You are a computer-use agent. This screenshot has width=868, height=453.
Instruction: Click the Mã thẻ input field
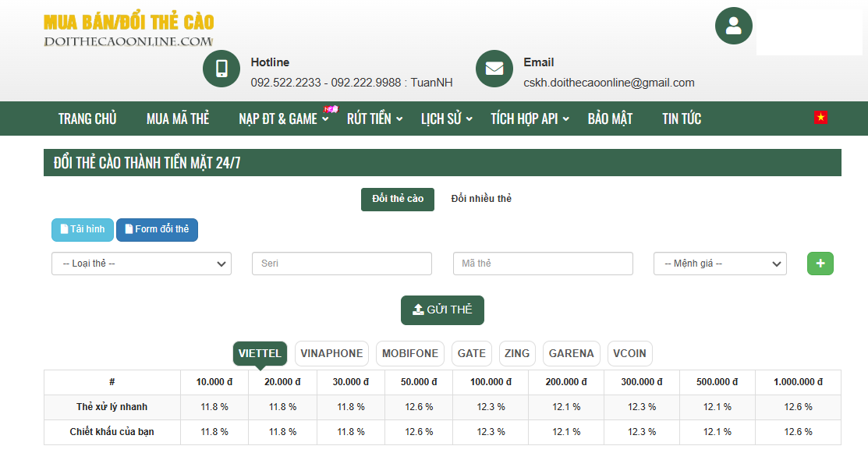click(x=543, y=264)
